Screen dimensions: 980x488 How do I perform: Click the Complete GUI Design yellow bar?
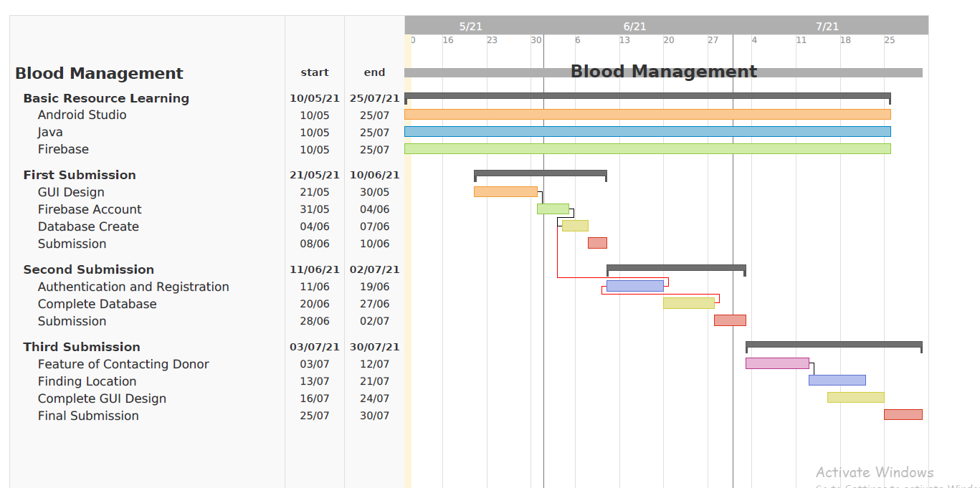coord(855,396)
